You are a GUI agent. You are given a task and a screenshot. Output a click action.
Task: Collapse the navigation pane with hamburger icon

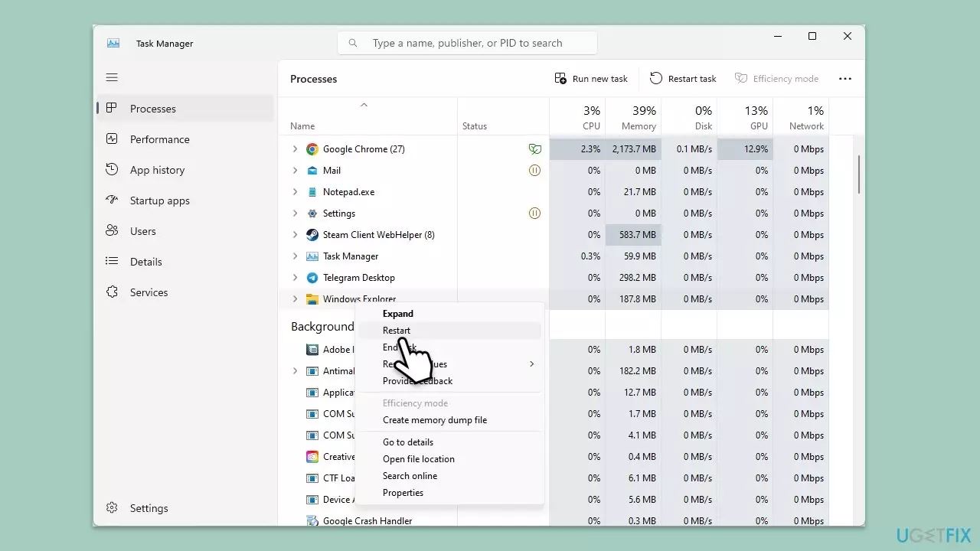click(112, 77)
